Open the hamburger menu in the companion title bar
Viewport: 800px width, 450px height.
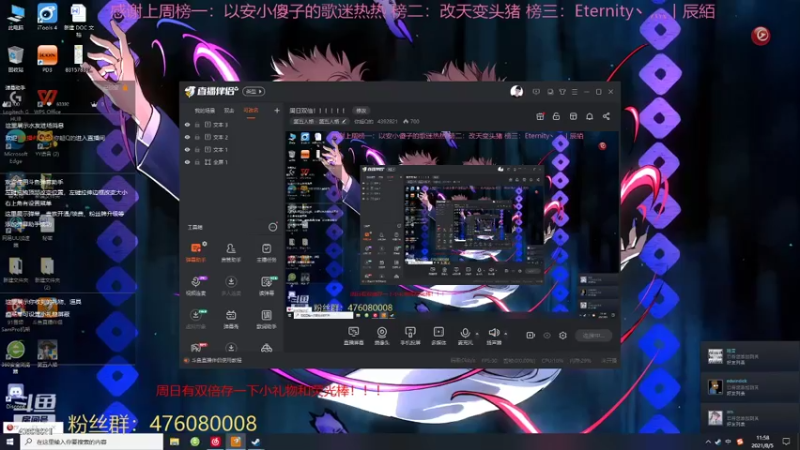click(574, 92)
